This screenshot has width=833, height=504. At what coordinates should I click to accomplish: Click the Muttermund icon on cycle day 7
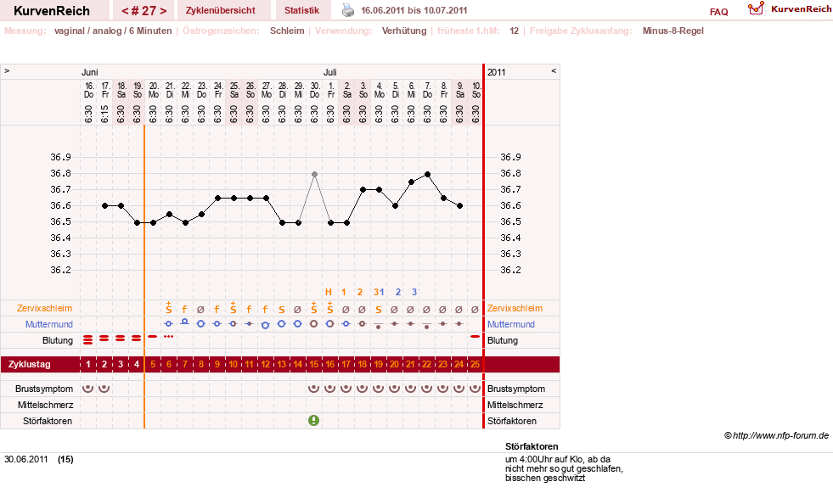[185, 322]
